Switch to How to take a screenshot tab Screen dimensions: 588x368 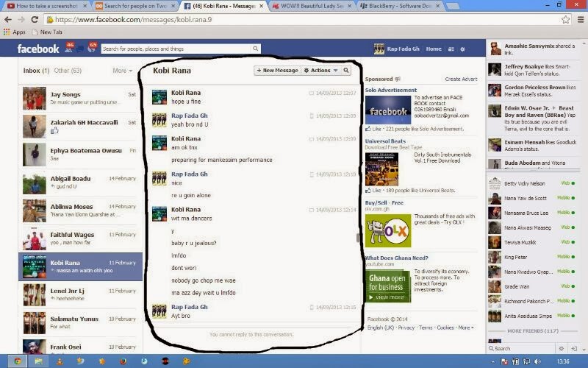click(46, 6)
